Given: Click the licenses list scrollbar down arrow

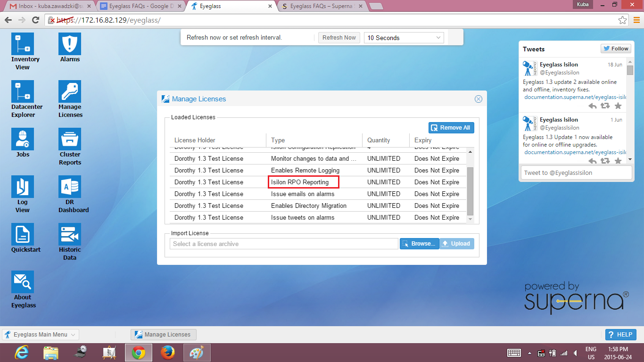Looking at the screenshot, I should pos(470,219).
